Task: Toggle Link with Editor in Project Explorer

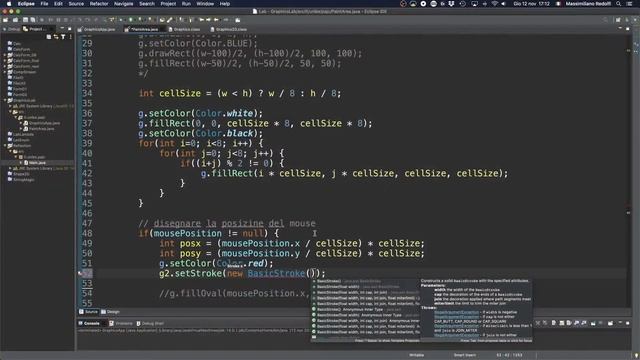Action: click(56, 37)
